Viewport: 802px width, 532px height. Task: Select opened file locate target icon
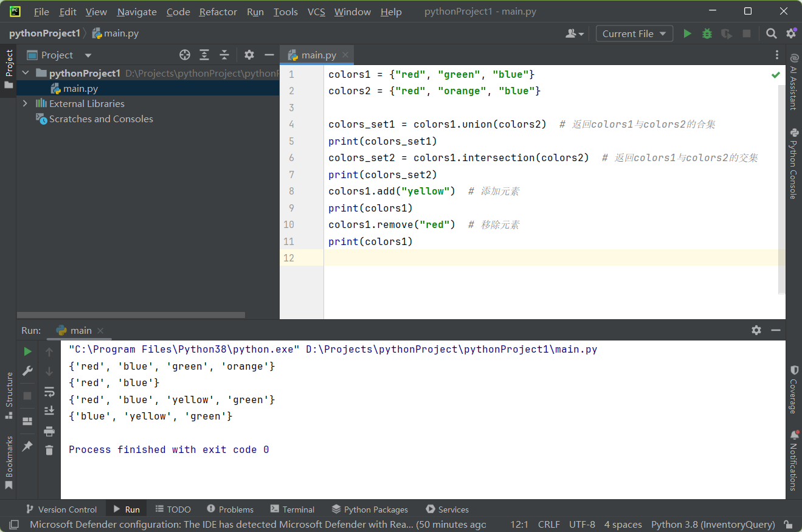[x=185, y=55]
